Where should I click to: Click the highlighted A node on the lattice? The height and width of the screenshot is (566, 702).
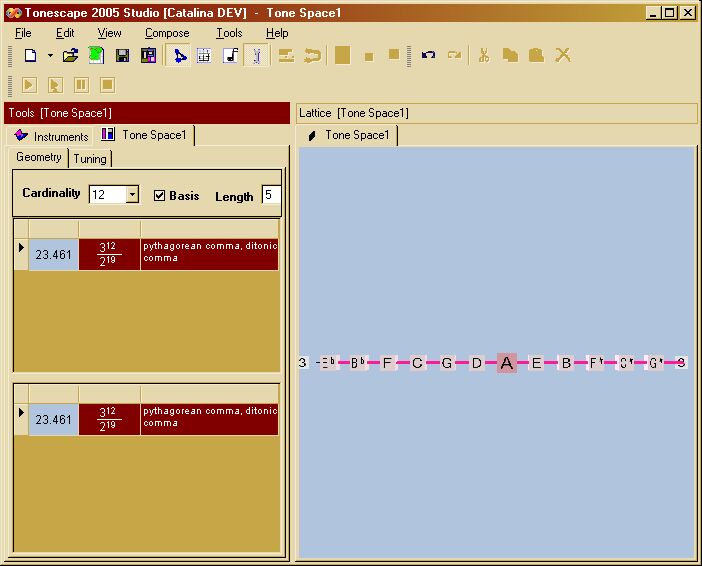coord(506,362)
